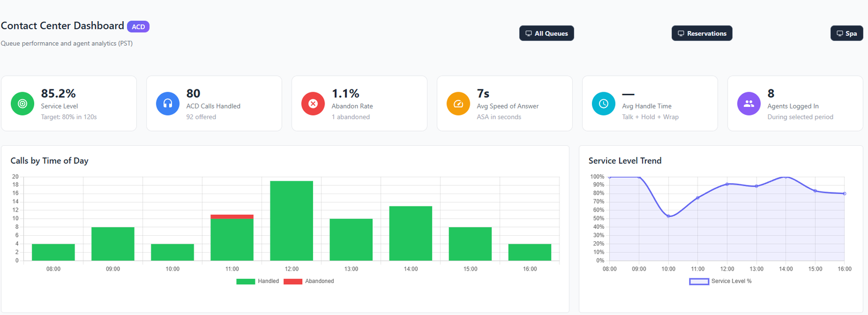The width and height of the screenshot is (868, 315).
Task: Click the 09:00 handled calls bar
Action: coord(113,244)
